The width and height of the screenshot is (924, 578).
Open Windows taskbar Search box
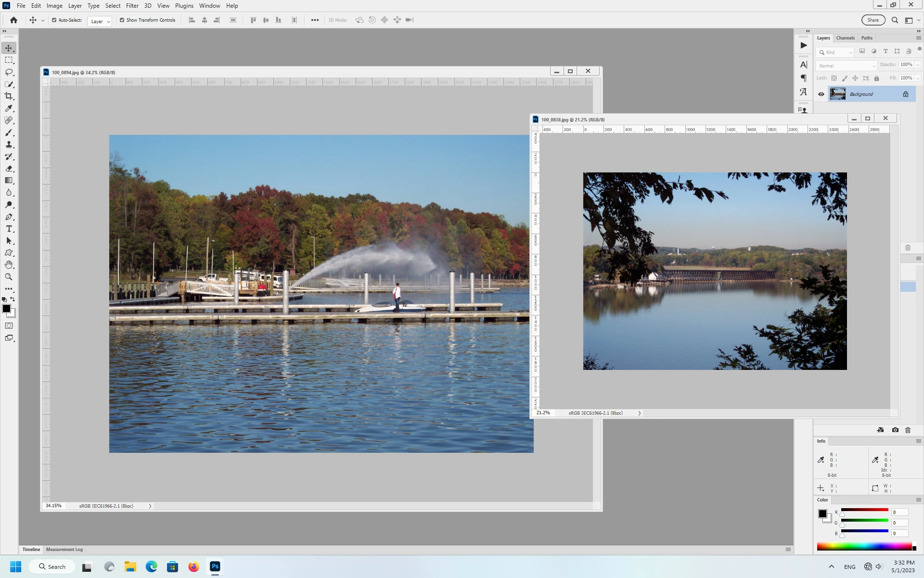pos(52,566)
